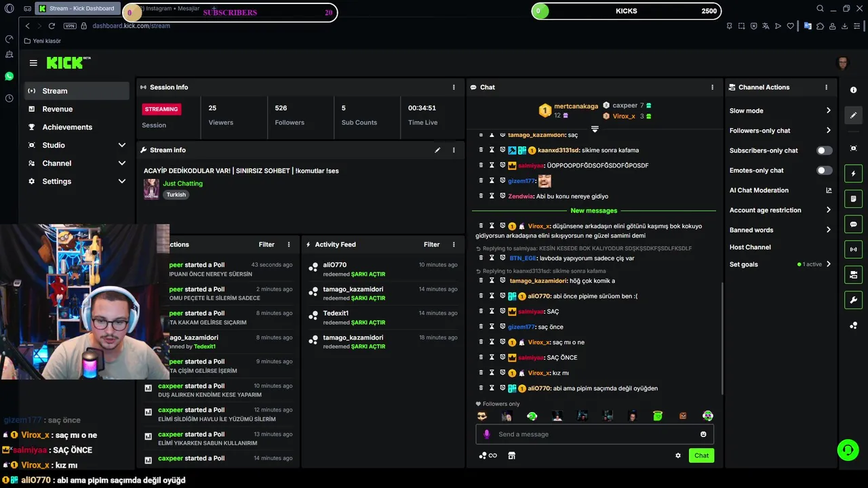Click in the Send a message field
This screenshot has height=488, width=868.
594,434
